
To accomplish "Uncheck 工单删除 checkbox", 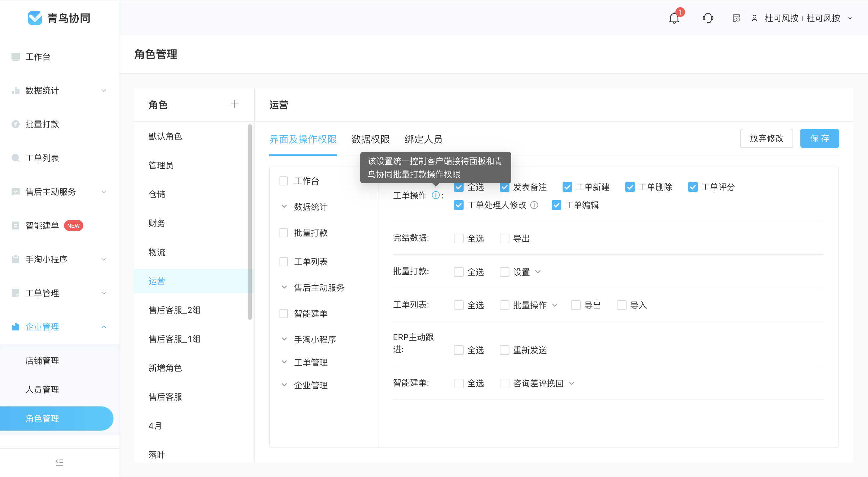I will [x=630, y=187].
